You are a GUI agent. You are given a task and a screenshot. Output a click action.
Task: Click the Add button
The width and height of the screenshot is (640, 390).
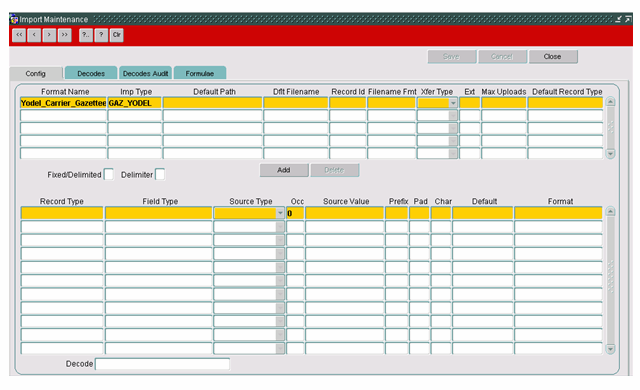tap(284, 170)
